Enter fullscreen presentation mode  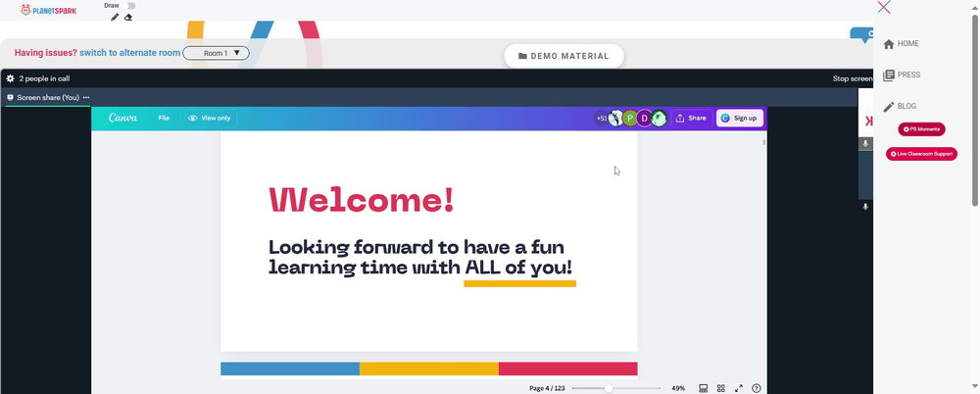pos(739,388)
